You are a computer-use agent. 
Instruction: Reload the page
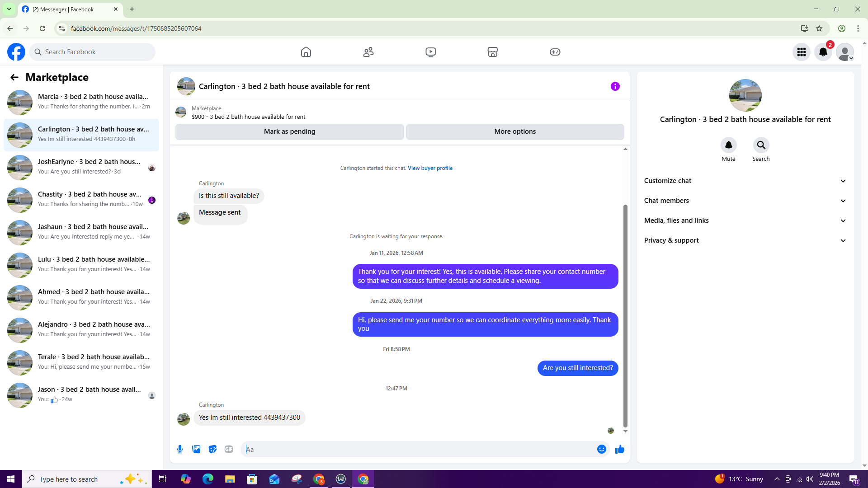click(42, 28)
